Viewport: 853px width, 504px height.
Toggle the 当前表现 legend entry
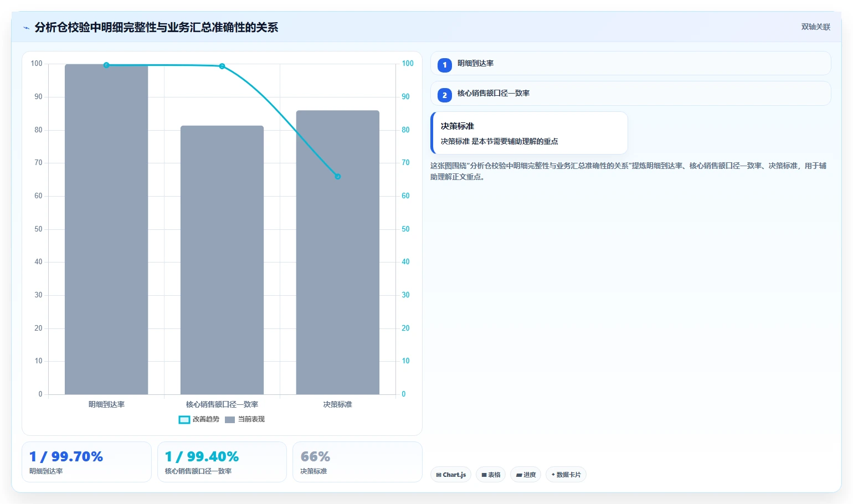tap(245, 419)
